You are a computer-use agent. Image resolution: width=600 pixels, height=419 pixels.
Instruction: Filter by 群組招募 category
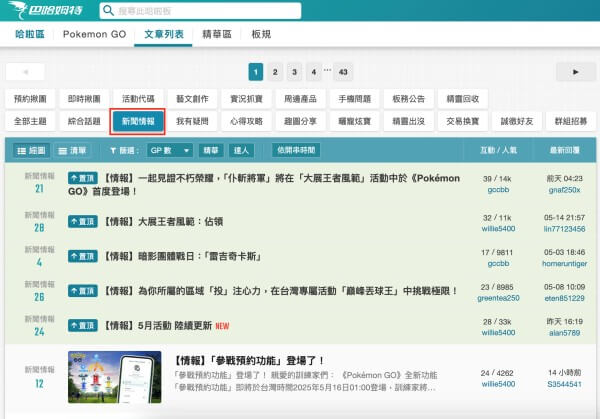pos(571,121)
